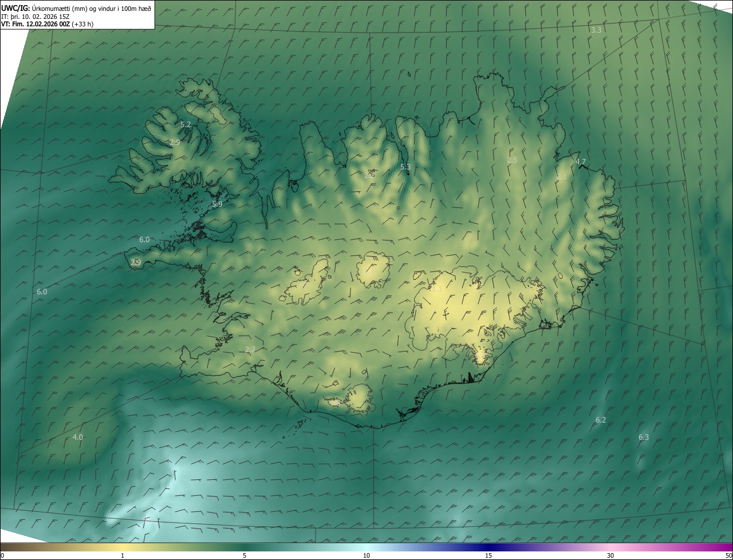Select the 1 mm mark on the legend
This screenshot has height=560, width=733.
pos(123,555)
